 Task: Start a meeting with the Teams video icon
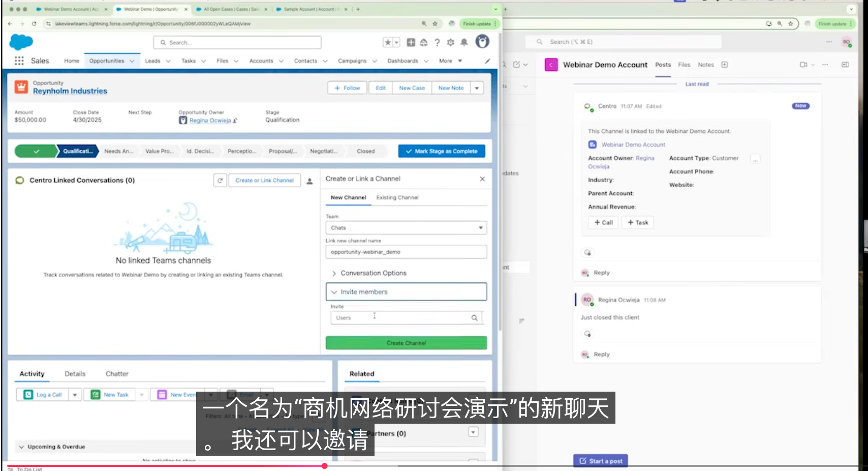[803, 65]
